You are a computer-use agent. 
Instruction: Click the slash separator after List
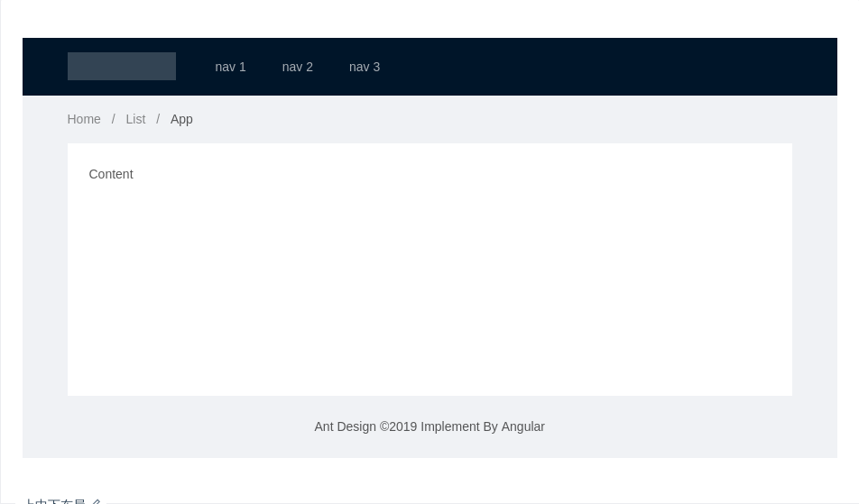158,119
